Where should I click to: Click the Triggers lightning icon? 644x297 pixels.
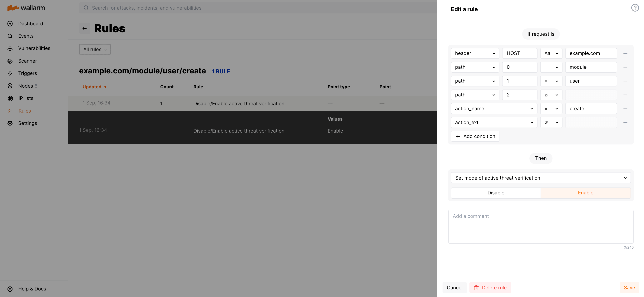10,73
